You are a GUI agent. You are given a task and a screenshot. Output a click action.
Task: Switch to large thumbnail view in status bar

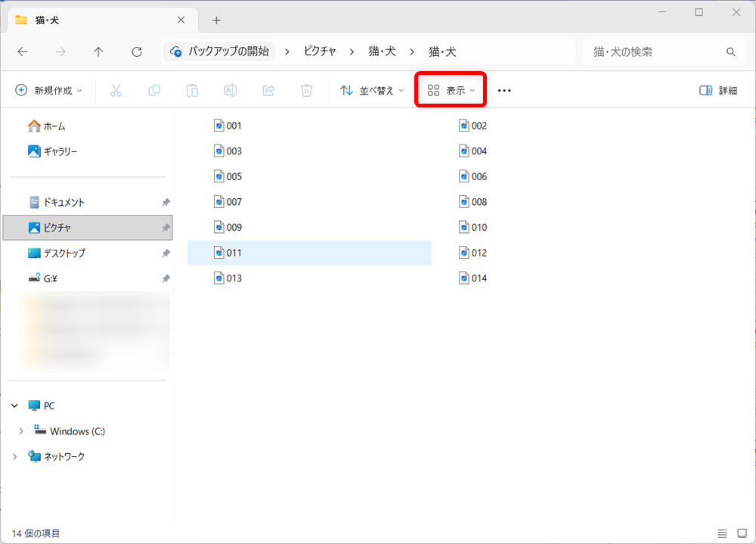point(742,534)
